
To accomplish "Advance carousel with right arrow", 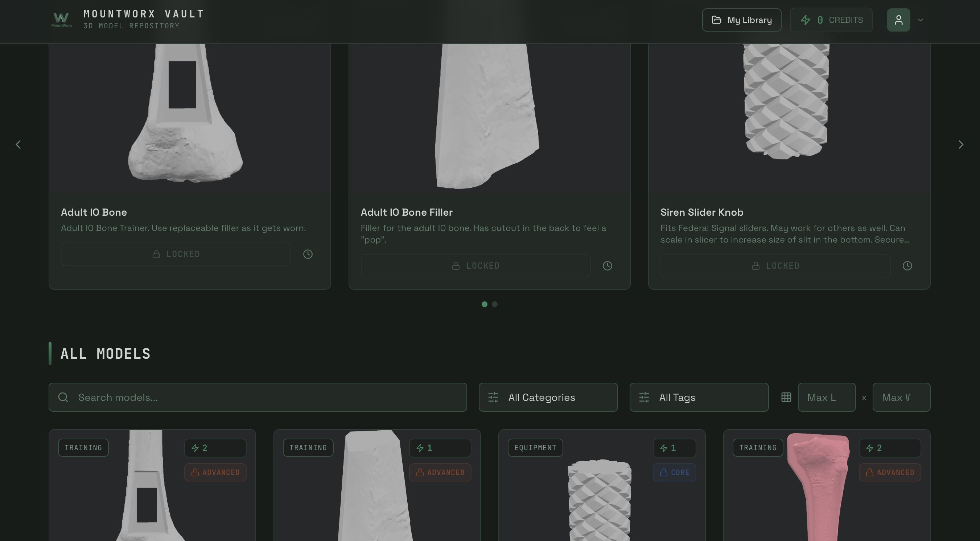I will click(961, 145).
